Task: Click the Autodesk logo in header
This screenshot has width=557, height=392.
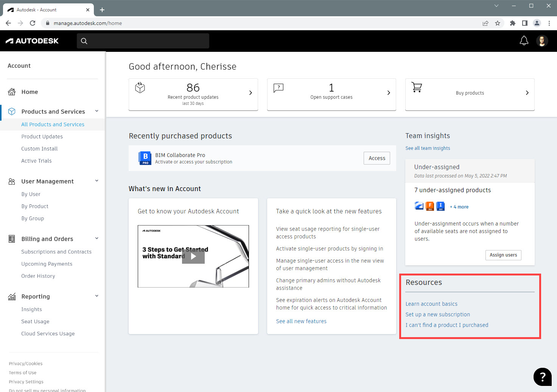Action: tap(32, 41)
